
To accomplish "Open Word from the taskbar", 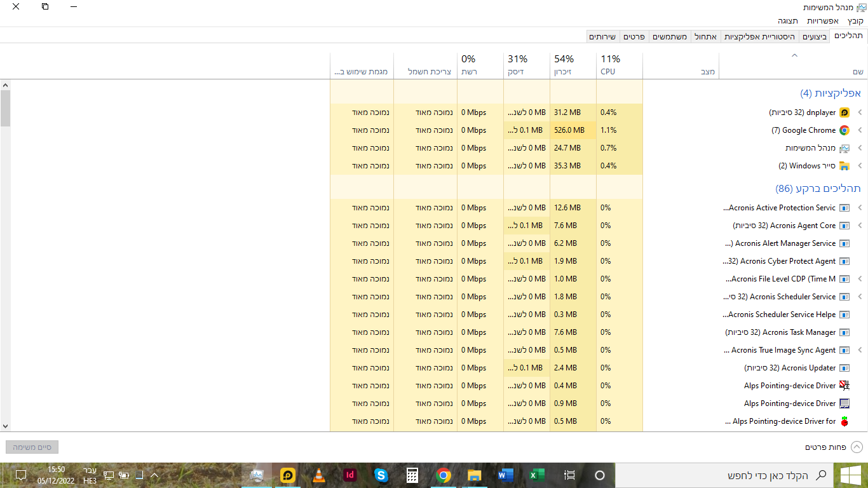I will 506,475.
